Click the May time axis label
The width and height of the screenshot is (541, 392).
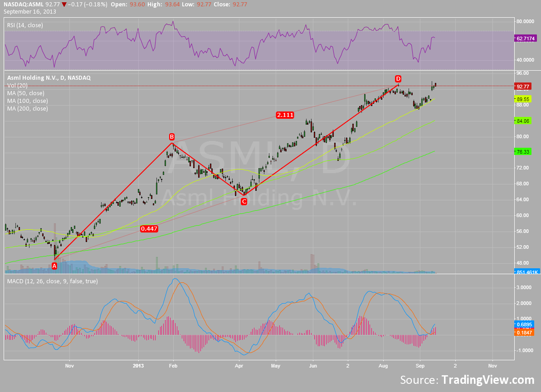(x=275, y=366)
